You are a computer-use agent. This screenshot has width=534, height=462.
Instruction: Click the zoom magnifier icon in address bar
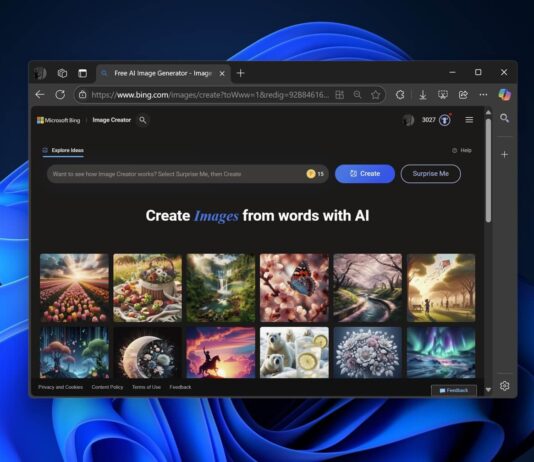[x=357, y=95]
